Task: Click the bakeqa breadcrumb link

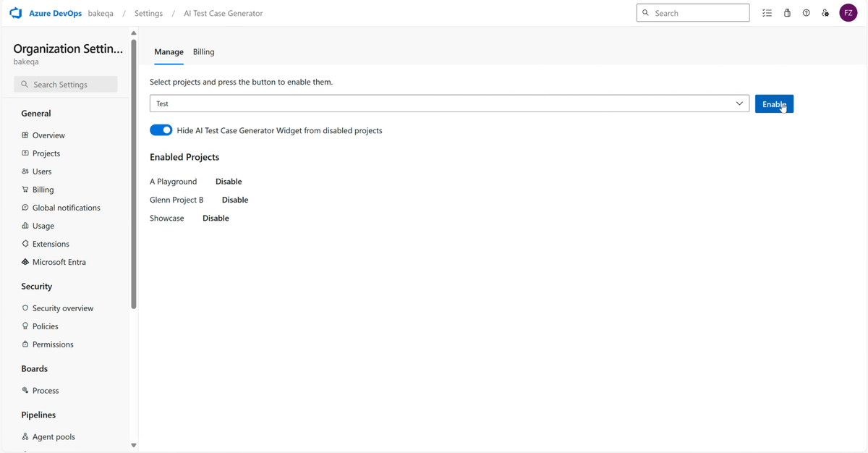Action: pyautogui.click(x=101, y=13)
